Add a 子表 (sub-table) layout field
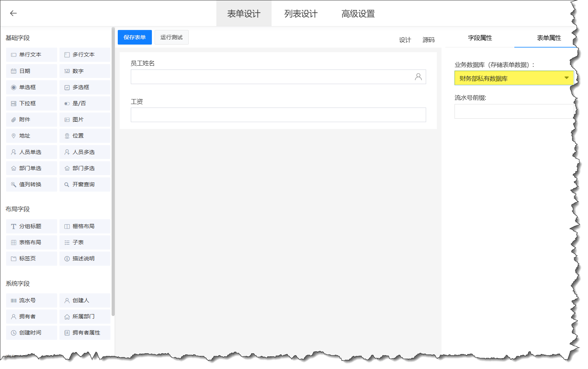Screen dimensions: 588x369 coord(85,242)
